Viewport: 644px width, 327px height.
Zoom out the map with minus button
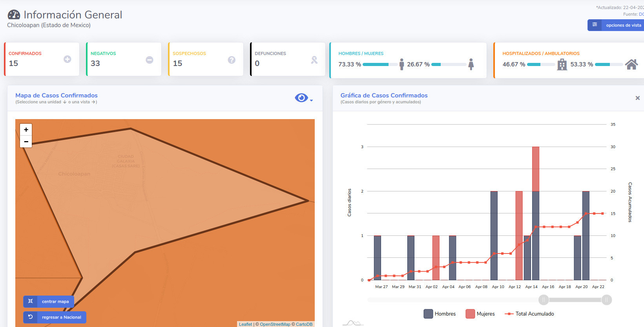point(26,141)
